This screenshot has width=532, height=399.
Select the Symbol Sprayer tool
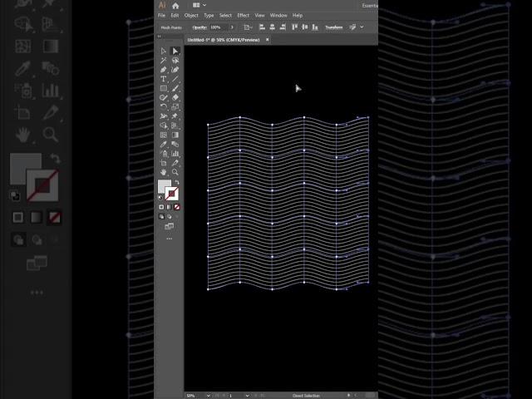(x=164, y=154)
